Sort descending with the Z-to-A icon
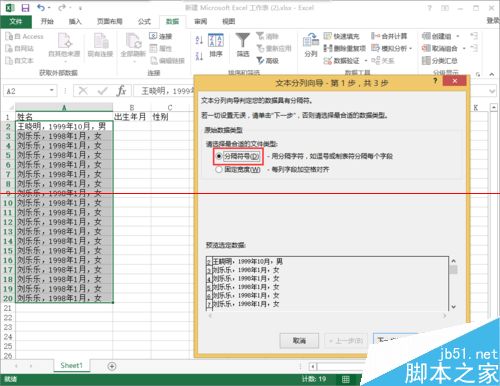The width and height of the screenshot is (500, 386). (x=199, y=56)
